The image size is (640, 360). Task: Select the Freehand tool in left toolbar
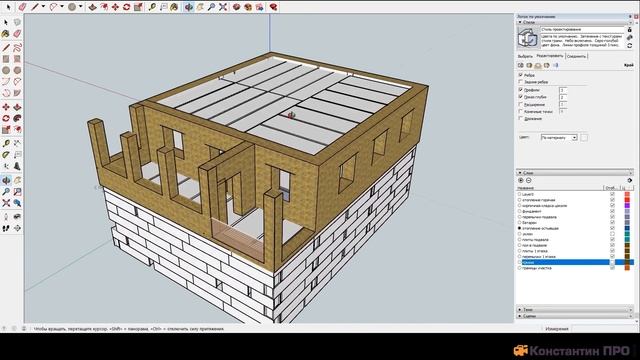point(17,48)
